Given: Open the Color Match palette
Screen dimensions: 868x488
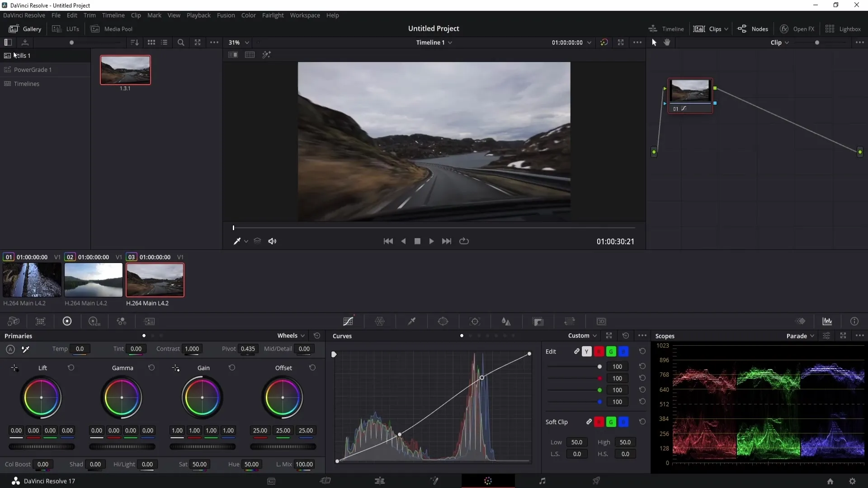Looking at the screenshot, I should tap(41, 321).
